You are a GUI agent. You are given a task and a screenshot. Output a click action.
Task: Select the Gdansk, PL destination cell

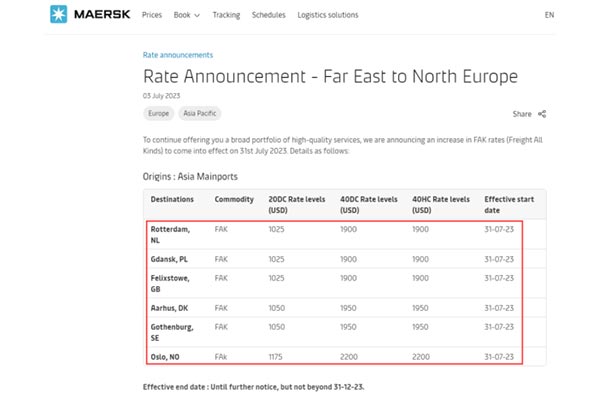coord(169,259)
